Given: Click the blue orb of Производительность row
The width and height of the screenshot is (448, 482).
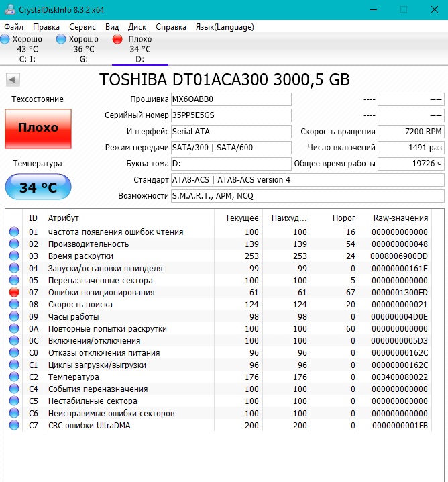Looking at the screenshot, I should [x=14, y=244].
